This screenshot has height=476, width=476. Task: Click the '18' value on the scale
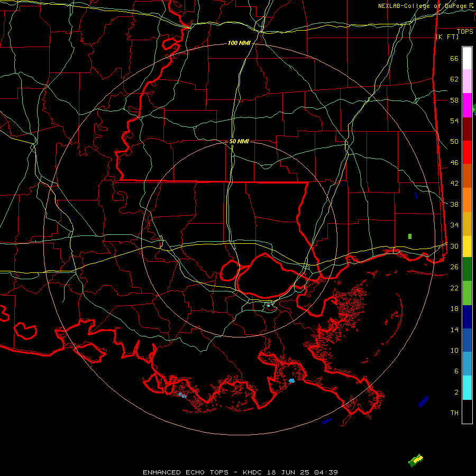point(454,309)
